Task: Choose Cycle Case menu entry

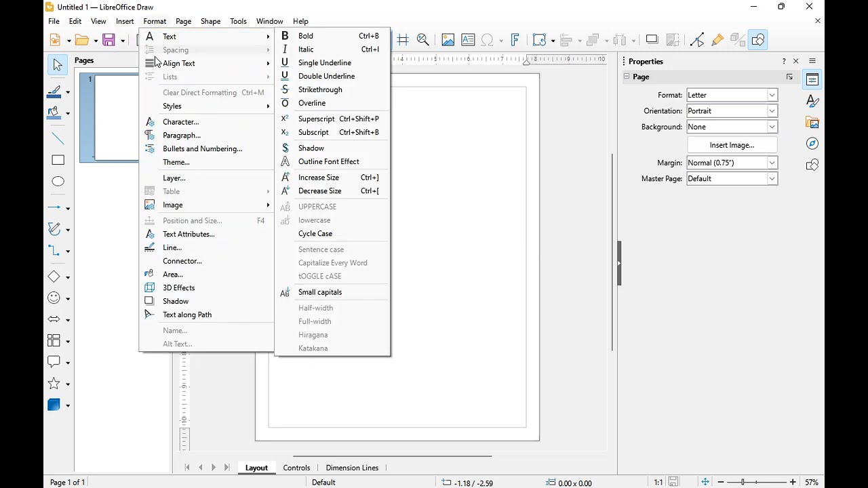Action: coord(332,234)
